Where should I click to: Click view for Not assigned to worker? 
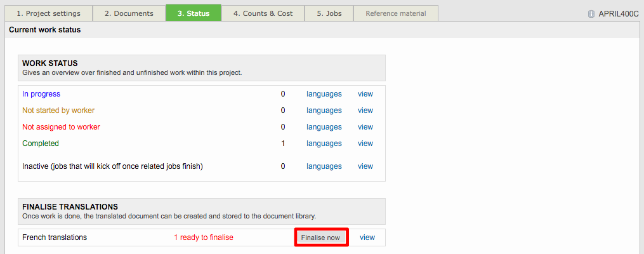pyautogui.click(x=365, y=127)
